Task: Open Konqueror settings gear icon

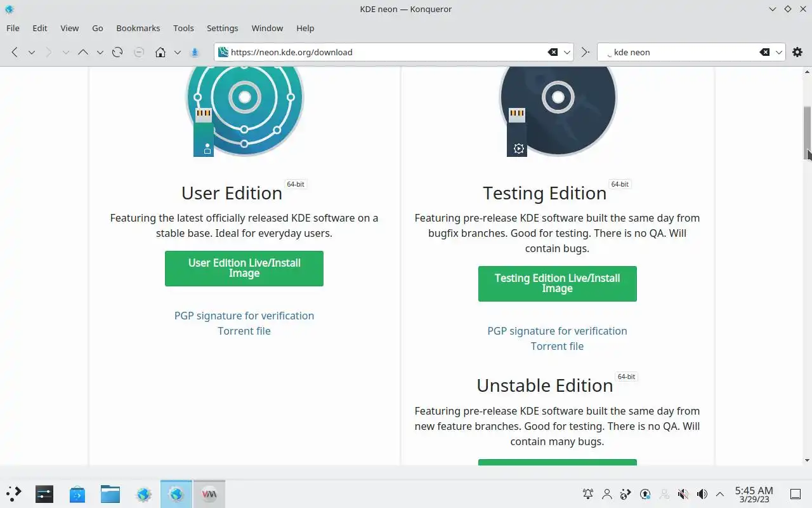Action: pos(797,52)
